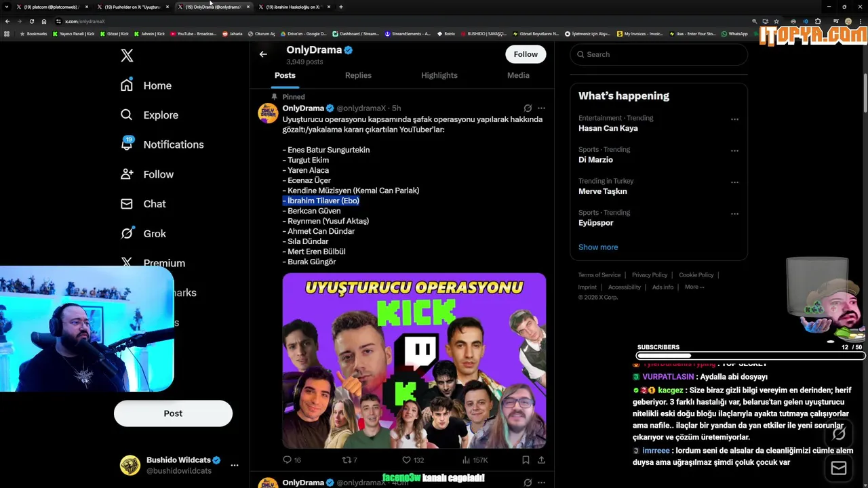
Task: Open the Terms of Service footer link
Action: tap(599, 275)
